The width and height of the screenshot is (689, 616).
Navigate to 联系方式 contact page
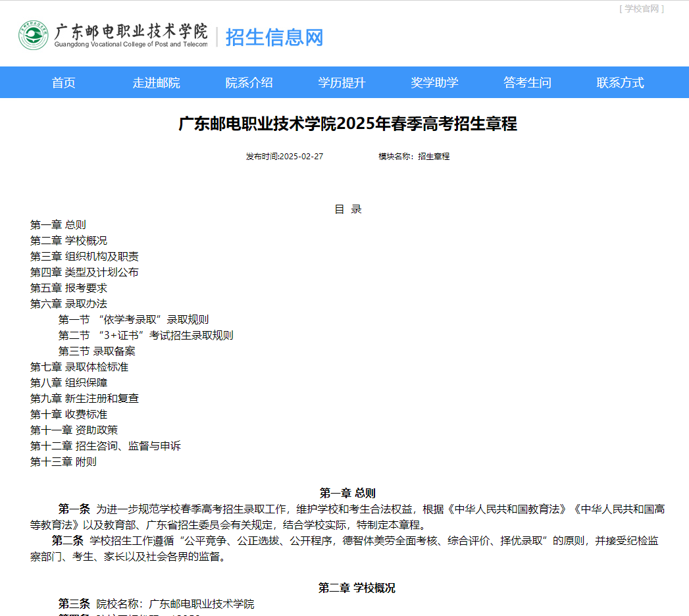pyautogui.click(x=619, y=82)
